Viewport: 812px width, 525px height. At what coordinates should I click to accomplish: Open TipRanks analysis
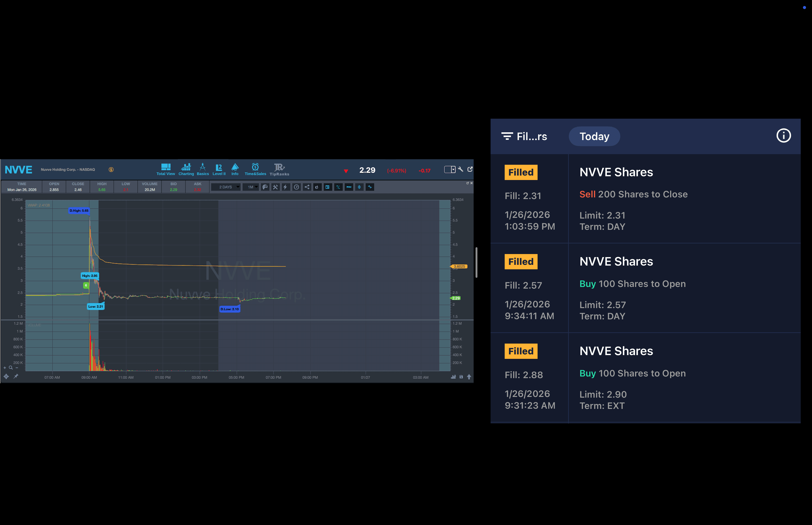279,169
